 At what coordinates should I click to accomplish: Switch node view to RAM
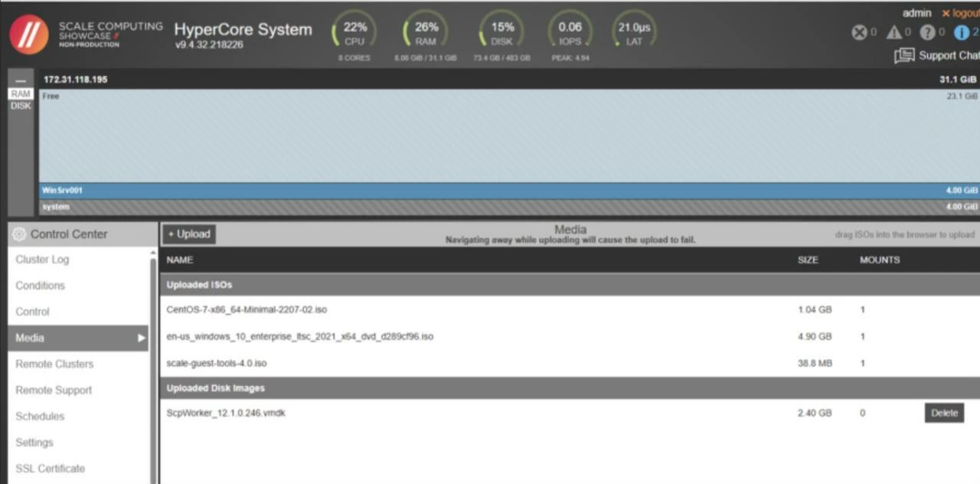pos(21,93)
